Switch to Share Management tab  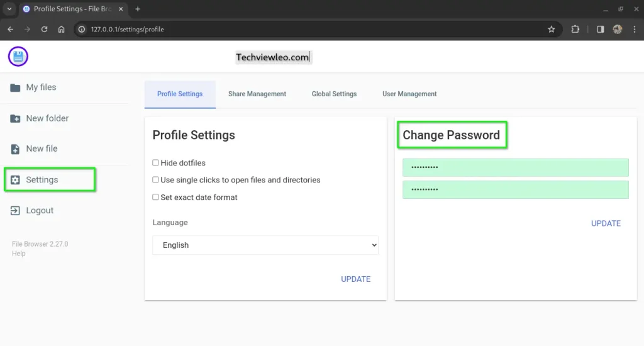point(257,94)
